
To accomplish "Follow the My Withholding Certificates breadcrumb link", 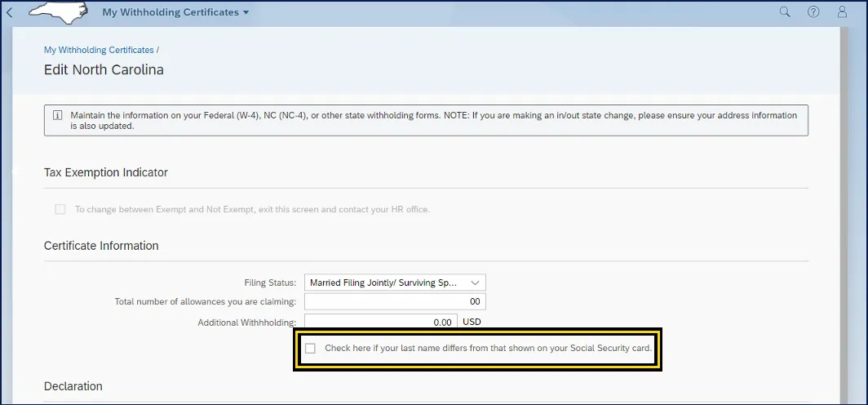I will tap(99, 50).
